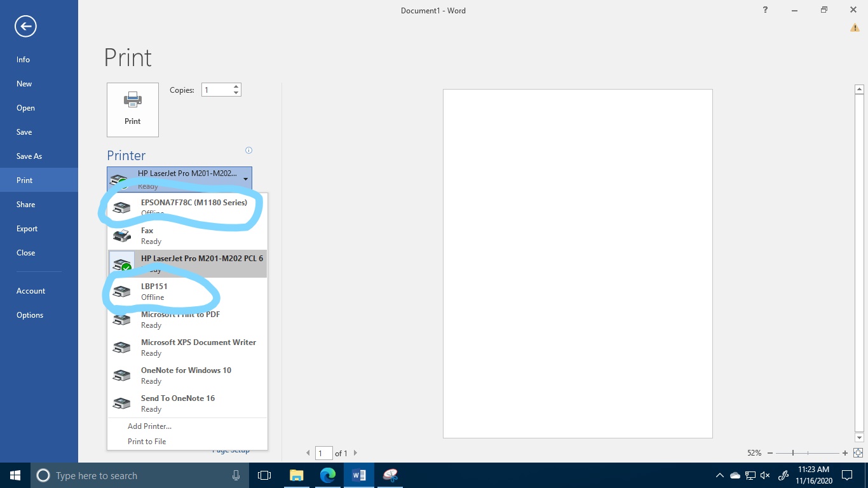Show hidden tray icons chevron
Screen dimensions: 868x488
(719, 475)
